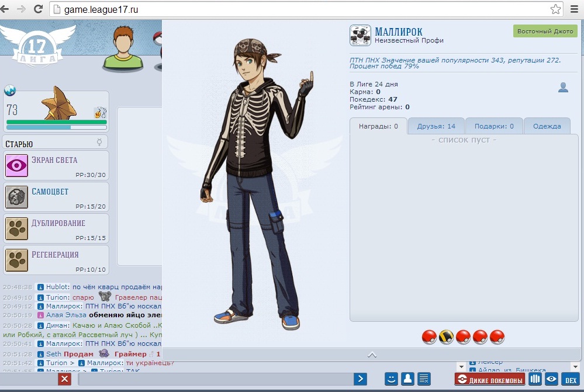The image size is (584, 392).
Task: Switch to the Одежда tab
Action: pyautogui.click(x=547, y=126)
